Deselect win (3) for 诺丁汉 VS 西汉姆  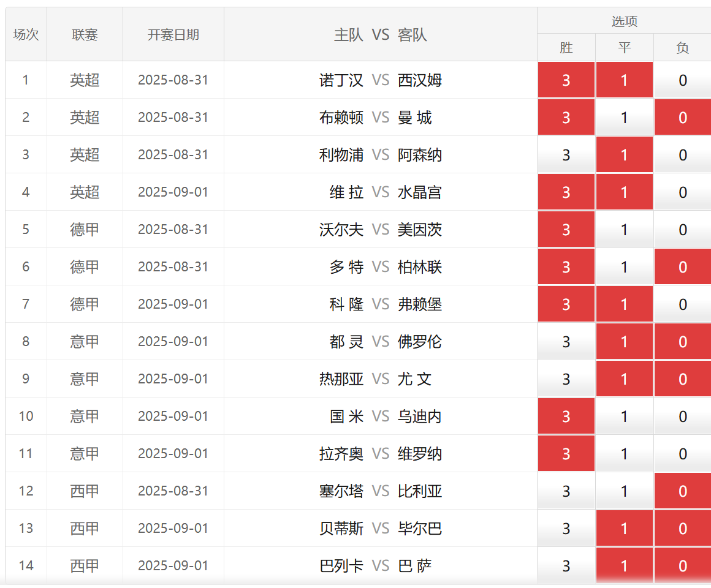click(566, 80)
